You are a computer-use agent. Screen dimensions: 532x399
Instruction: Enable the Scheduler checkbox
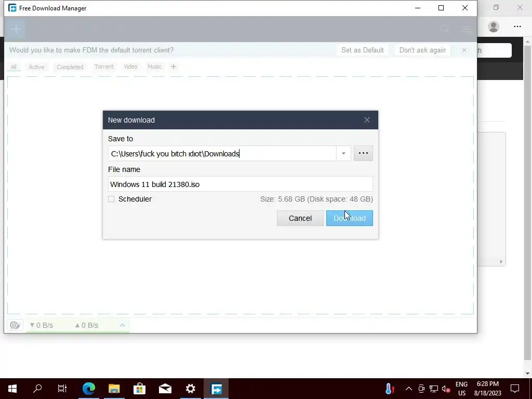tap(111, 199)
